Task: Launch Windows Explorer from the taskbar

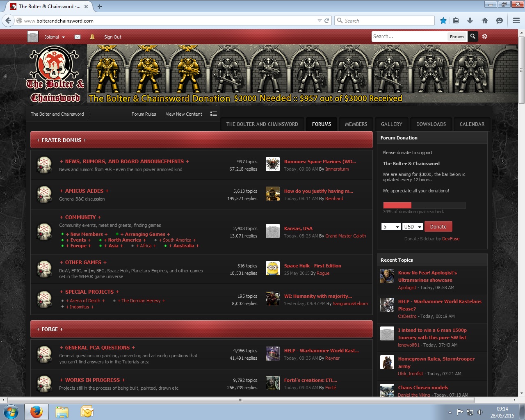Action: (62, 411)
